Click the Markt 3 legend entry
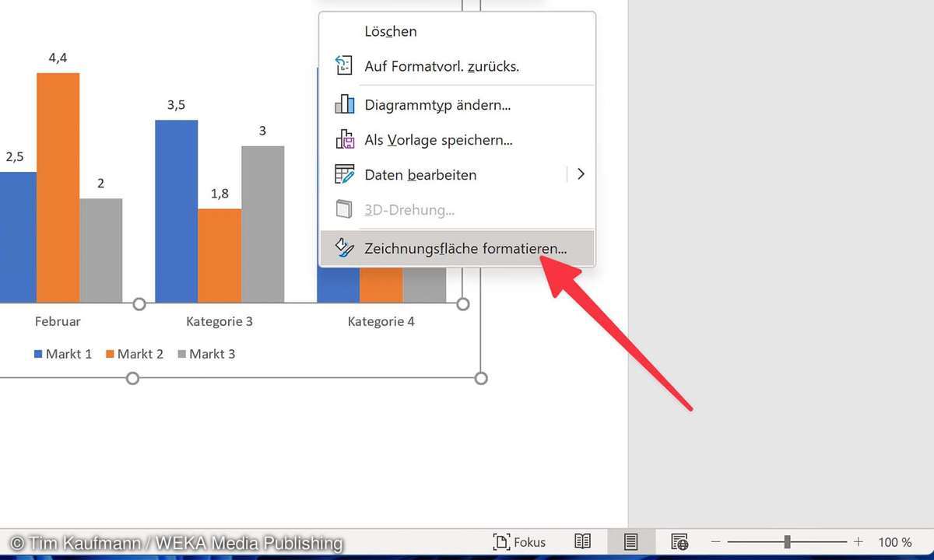Viewport: 934px width, 560px height. 206,354
